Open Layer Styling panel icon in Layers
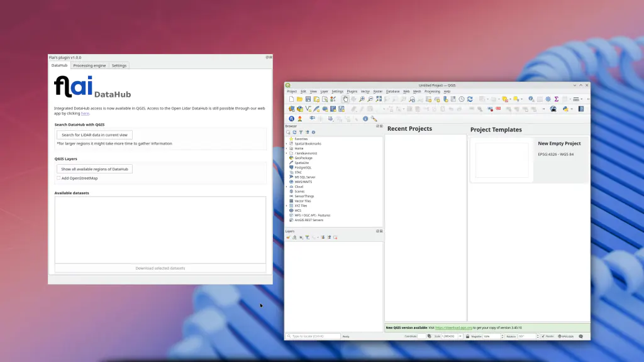This screenshot has width=644, height=362. click(x=288, y=237)
